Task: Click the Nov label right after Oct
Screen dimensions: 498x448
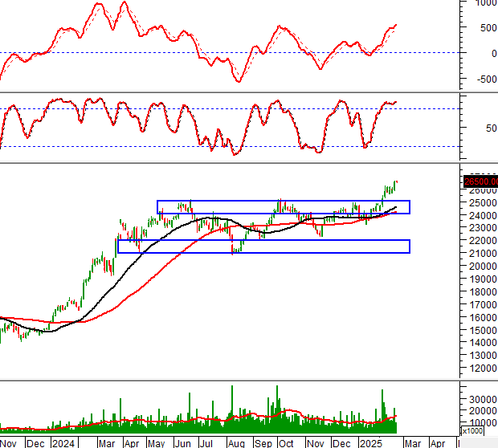Action: (x=315, y=443)
